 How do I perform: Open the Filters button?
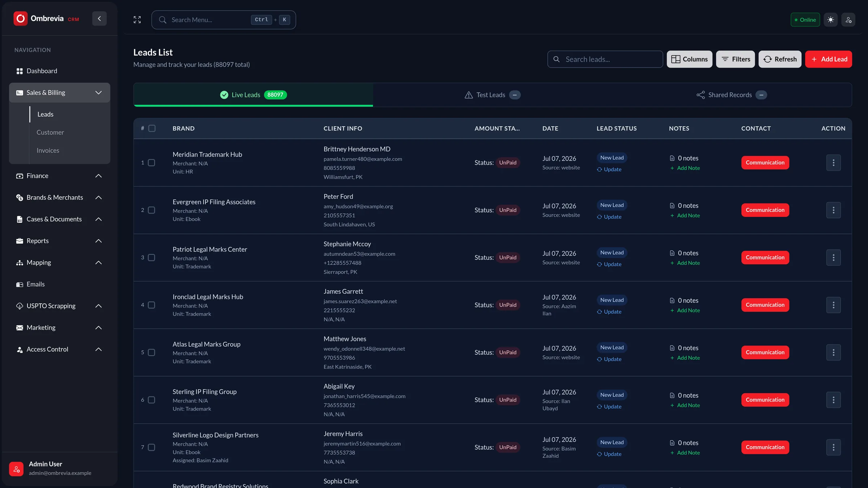tap(735, 59)
